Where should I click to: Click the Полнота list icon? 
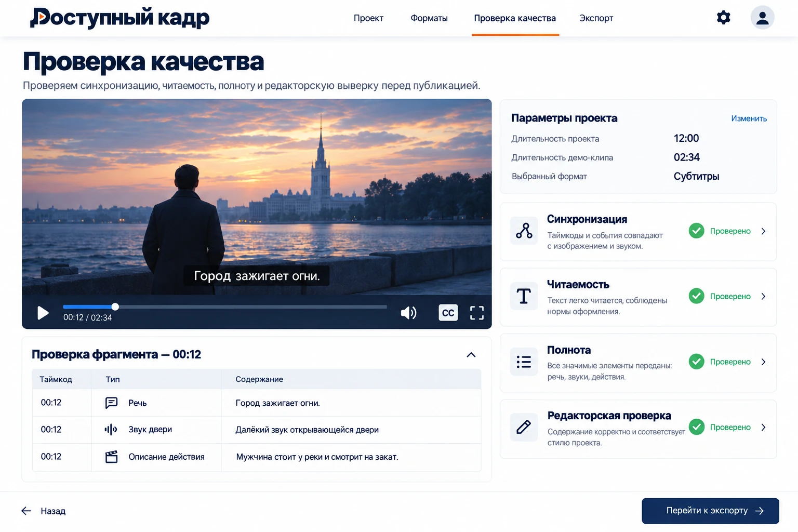524,362
